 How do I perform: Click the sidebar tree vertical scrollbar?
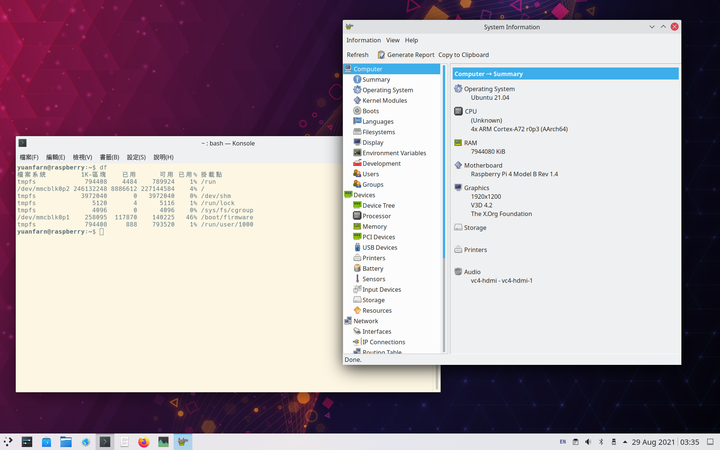[x=445, y=160]
